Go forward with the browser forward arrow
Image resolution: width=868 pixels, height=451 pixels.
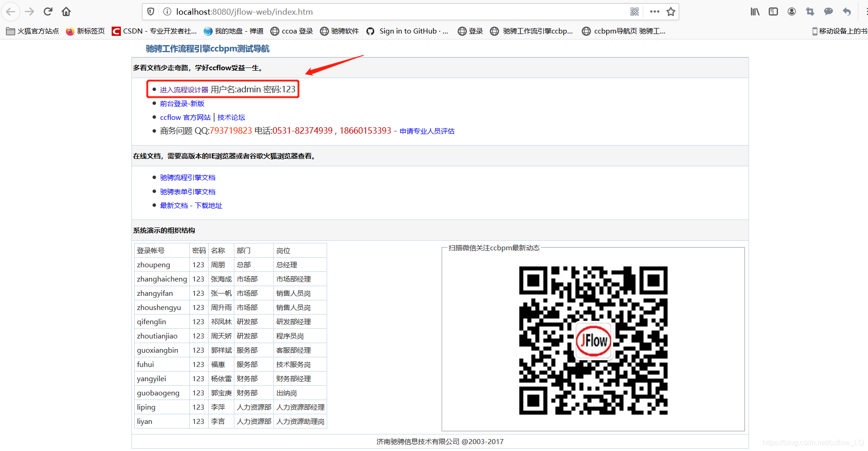coord(29,11)
